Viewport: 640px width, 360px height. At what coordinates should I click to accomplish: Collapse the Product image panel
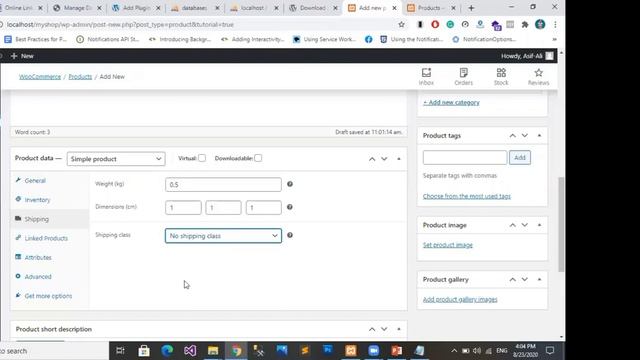coord(539,225)
